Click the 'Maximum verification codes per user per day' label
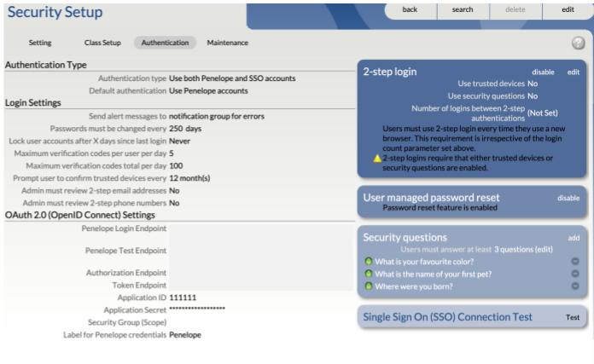Image resolution: width=594 pixels, height=364 pixels. pos(90,153)
